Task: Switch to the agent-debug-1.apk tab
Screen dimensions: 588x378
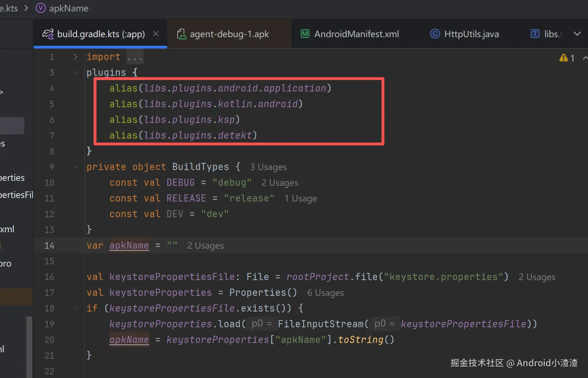Action: pos(229,34)
